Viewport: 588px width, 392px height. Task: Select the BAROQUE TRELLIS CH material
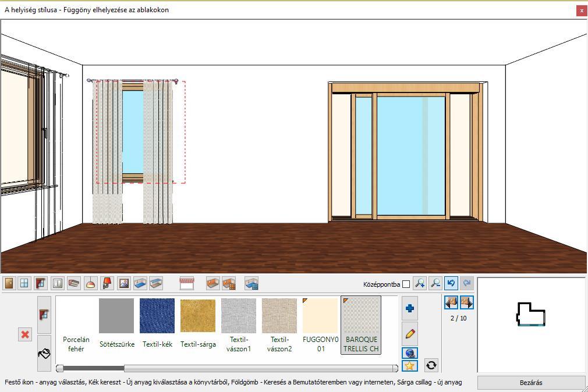point(361,325)
